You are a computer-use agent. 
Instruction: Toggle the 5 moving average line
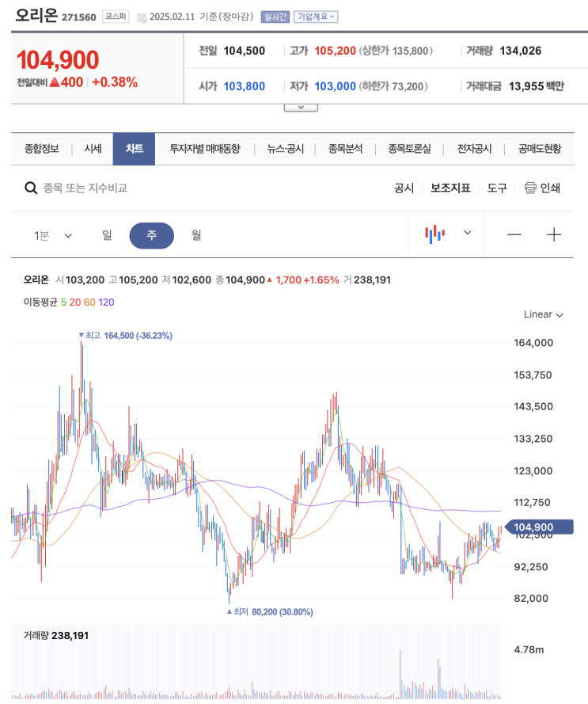point(64,303)
